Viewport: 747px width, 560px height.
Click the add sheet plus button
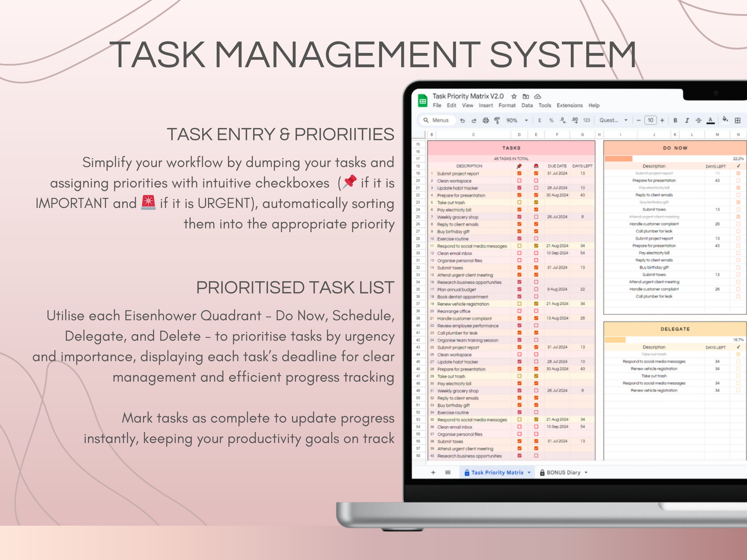[433, 473]
